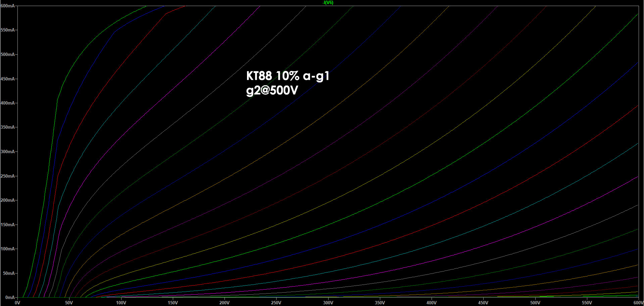Click the 450mA vertical axis label
The height and width of the screenshot is (306, 644).
7,79
